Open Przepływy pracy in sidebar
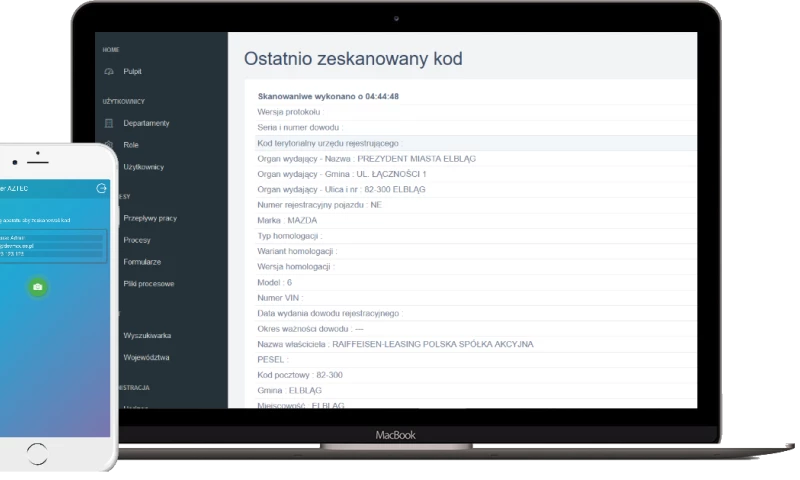 [x=150, y=218]
